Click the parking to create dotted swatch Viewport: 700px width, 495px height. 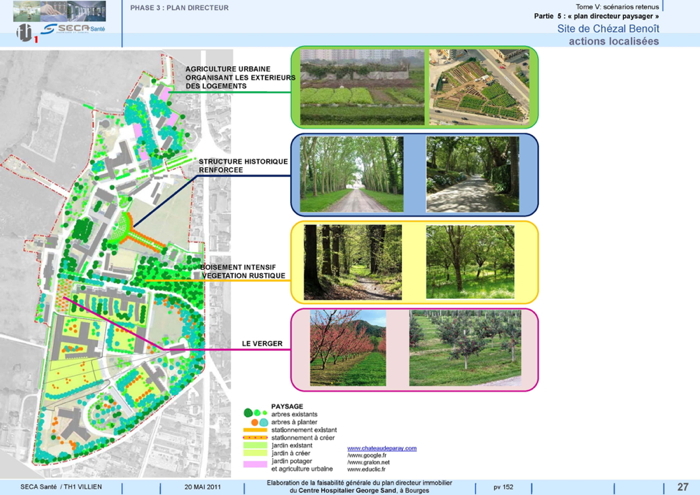pyautogui.click(x=258, y=438)
